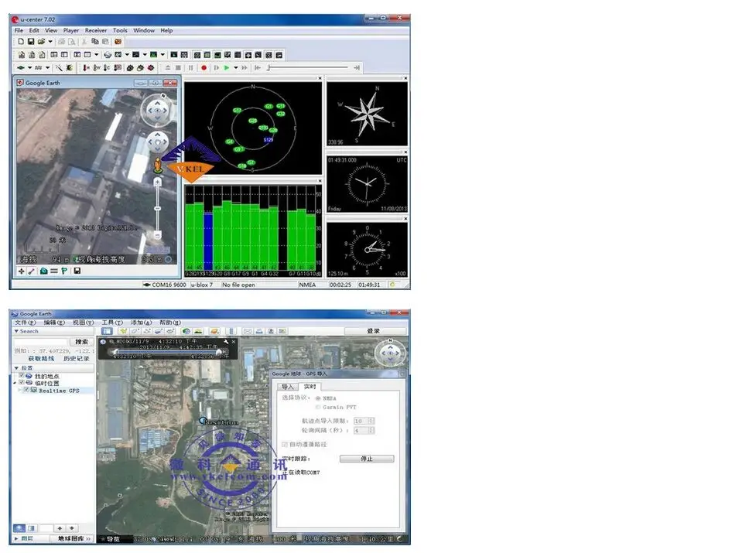Click the orange pegman street view icon

(x=158, y=166)
